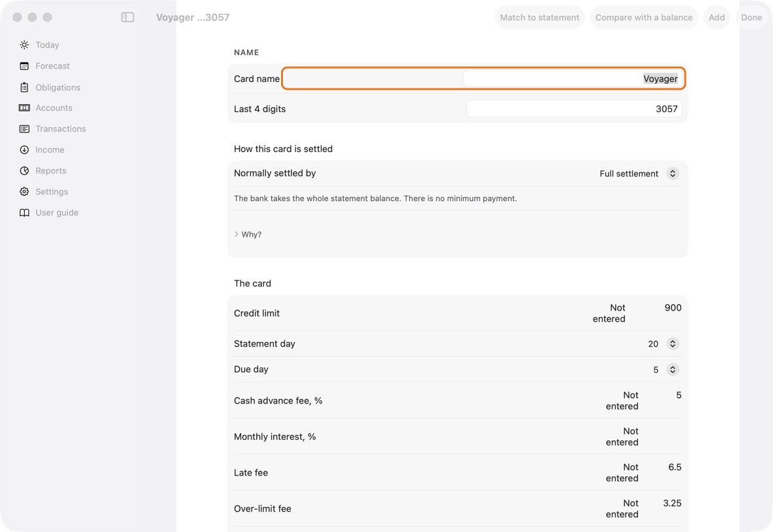Click the Card name field
Image resolution: width=773 pixels, height=532 pixels.
pos(574,79)
